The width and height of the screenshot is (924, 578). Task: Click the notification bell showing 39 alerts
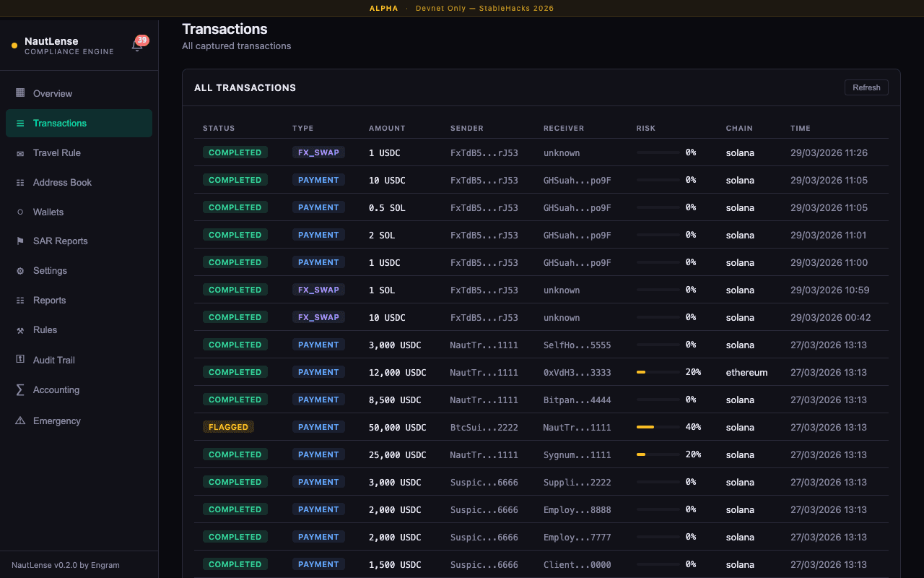coord(136,44)
